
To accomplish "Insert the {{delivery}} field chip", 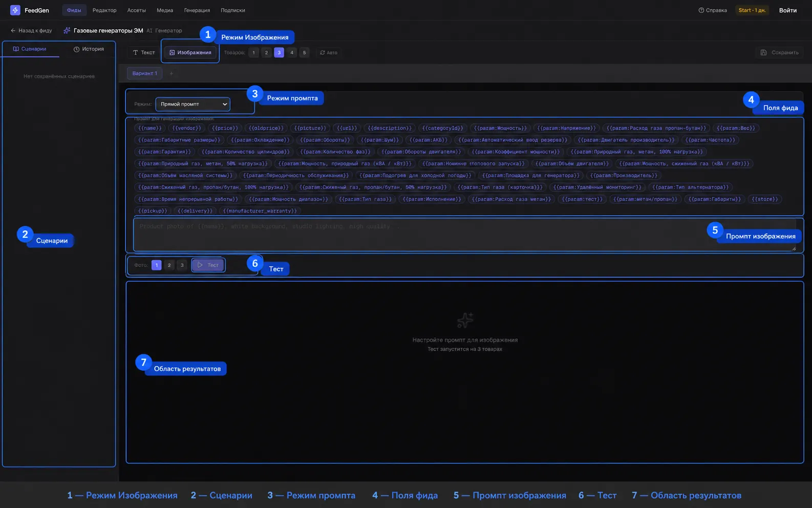I will click(x=195, y=210).
